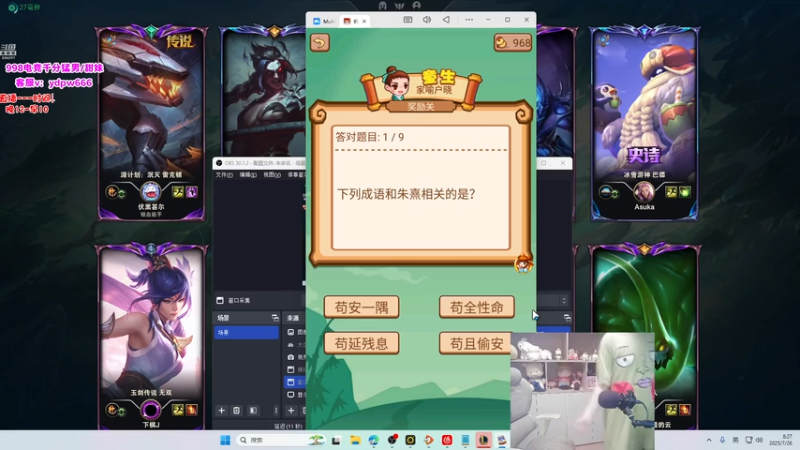Select the 灭灭 雷克顿 champion card
This screenshot has width=800, height=450.
[152, 124]
